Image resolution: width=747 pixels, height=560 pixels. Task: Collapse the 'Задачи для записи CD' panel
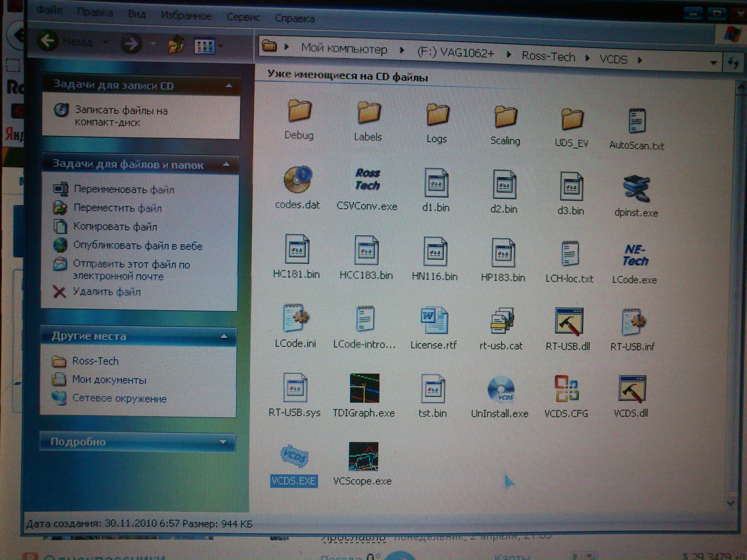(x=229, y=85)
